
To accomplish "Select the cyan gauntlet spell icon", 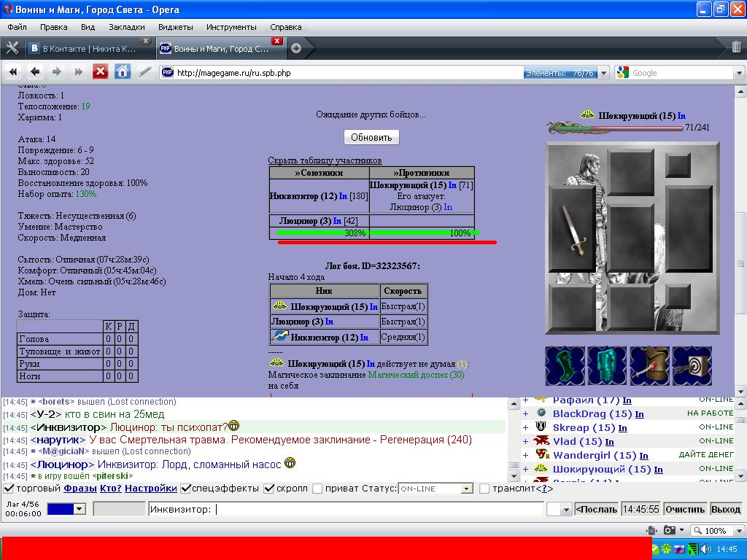I will point(607,366).
